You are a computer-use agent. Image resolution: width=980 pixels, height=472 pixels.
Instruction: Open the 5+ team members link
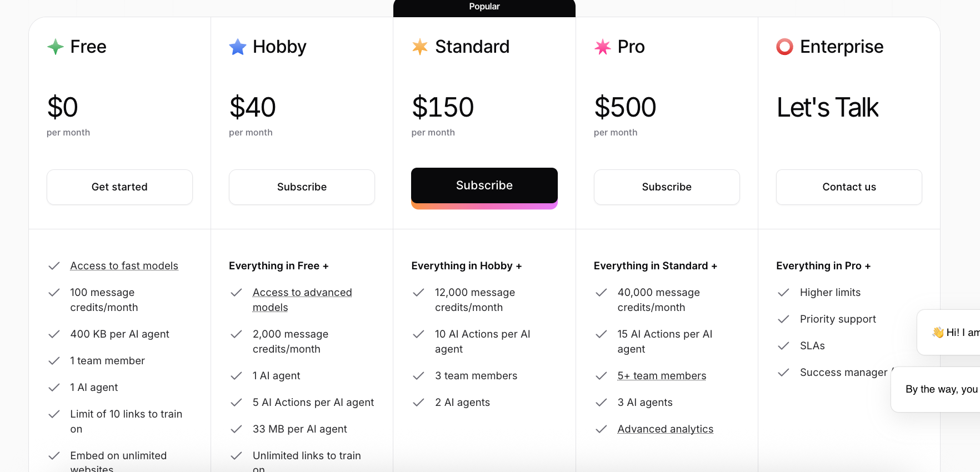pyautogui.click(x=662, y=376)
